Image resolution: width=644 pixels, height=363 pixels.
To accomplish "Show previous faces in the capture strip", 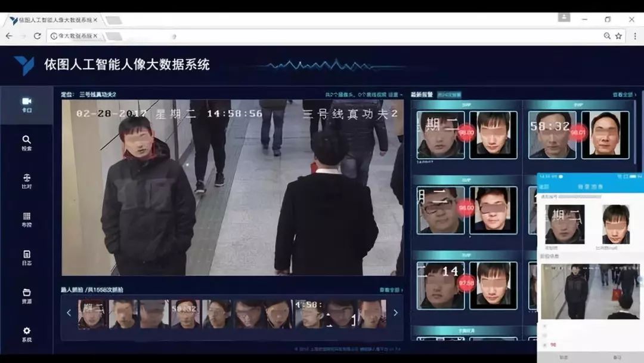I will tap(69, 313).
